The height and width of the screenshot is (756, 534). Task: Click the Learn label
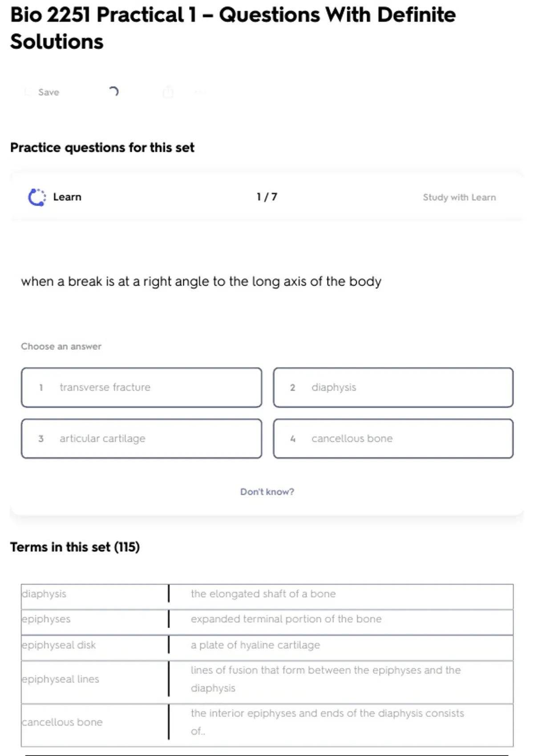click(67, 197)
